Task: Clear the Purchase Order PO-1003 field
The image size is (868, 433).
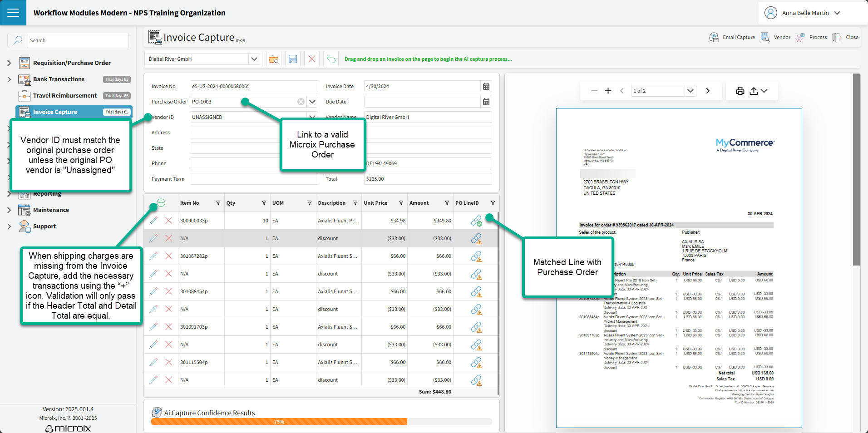Action: click(301, 102)
